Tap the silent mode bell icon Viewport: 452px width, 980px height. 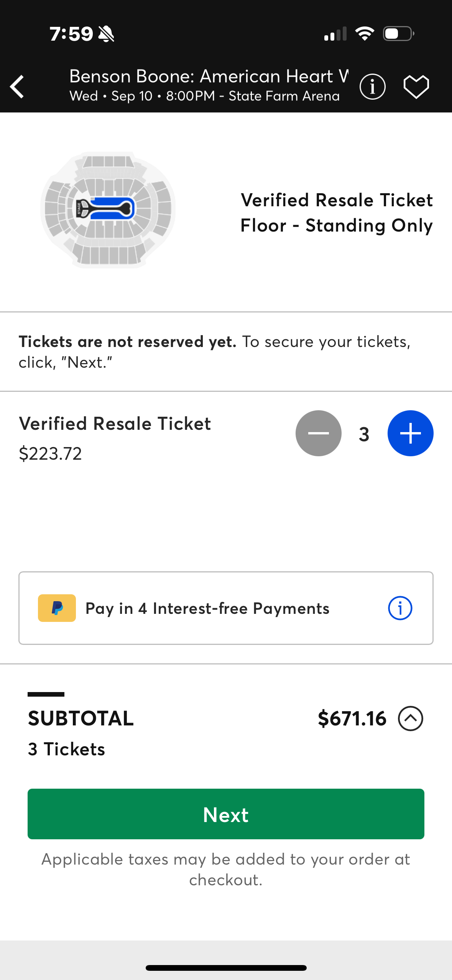(106, 34)
